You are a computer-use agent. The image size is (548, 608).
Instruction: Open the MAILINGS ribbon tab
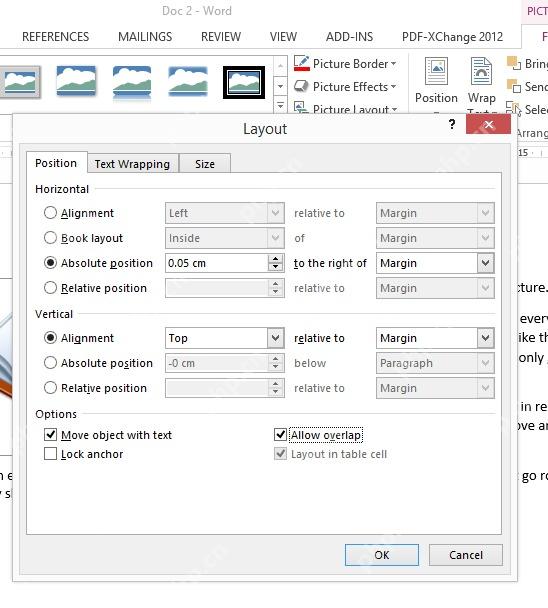[x=145, y=37]
